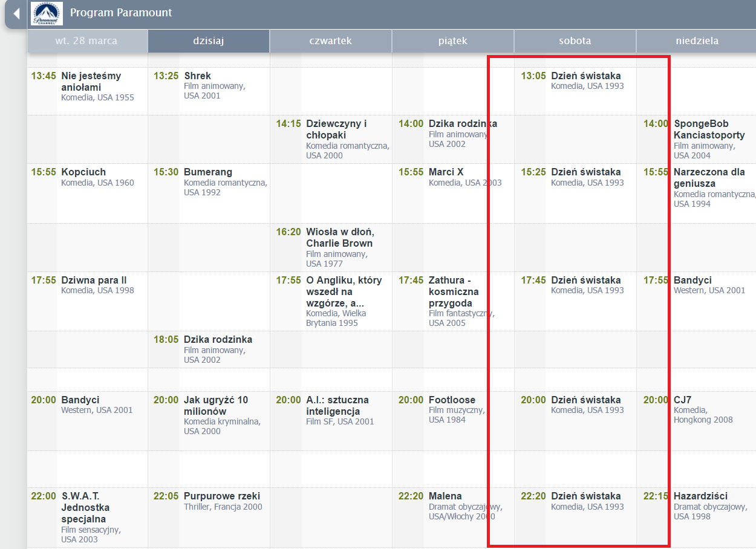Open 'Dzień świstaka' at 15:25
The height and width of the screenshot is (549, 756).
(x=586, y=172)
